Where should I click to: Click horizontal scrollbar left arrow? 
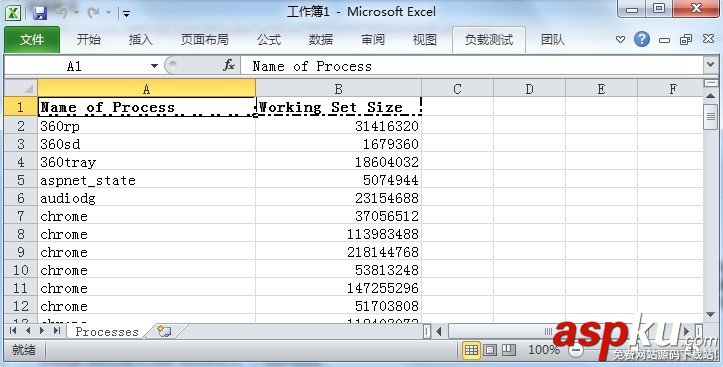tap(439, 331)
